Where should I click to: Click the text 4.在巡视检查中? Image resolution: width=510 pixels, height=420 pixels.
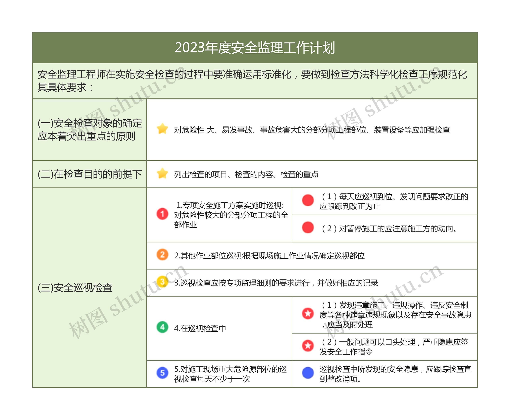coord(200,328)
